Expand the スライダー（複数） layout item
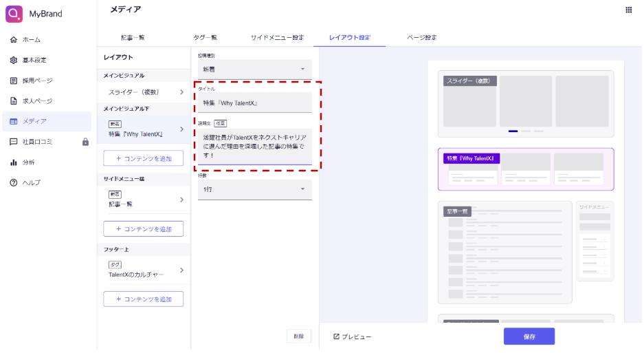644x353 pixels. click(143, 92)
